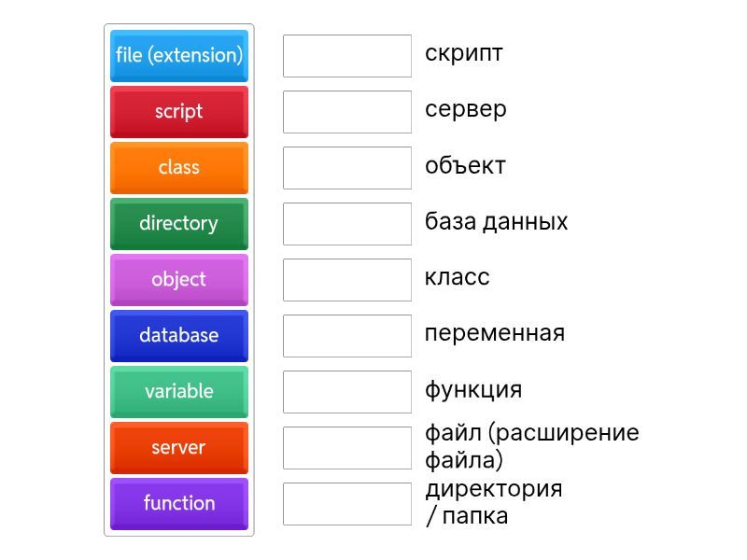Viewport: 747px width, 560px height.
Task: Select the red 'script' tile
Action: (178, 111)
